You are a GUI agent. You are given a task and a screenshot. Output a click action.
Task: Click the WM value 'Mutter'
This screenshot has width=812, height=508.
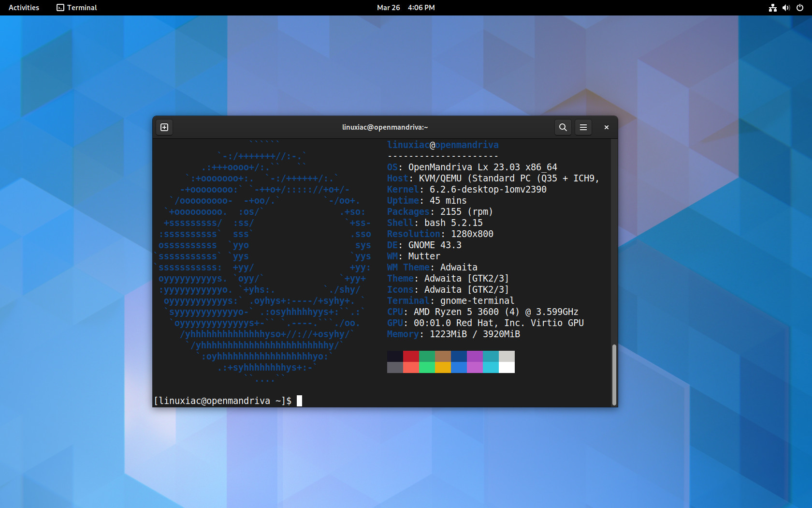click(x=424, y=256)
